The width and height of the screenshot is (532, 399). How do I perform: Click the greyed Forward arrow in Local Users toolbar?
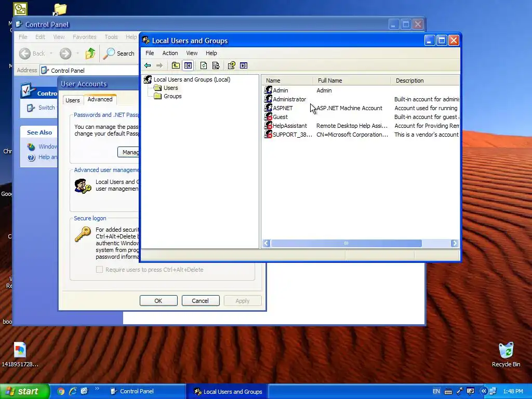pyautogui.click(x=159, y=65)
